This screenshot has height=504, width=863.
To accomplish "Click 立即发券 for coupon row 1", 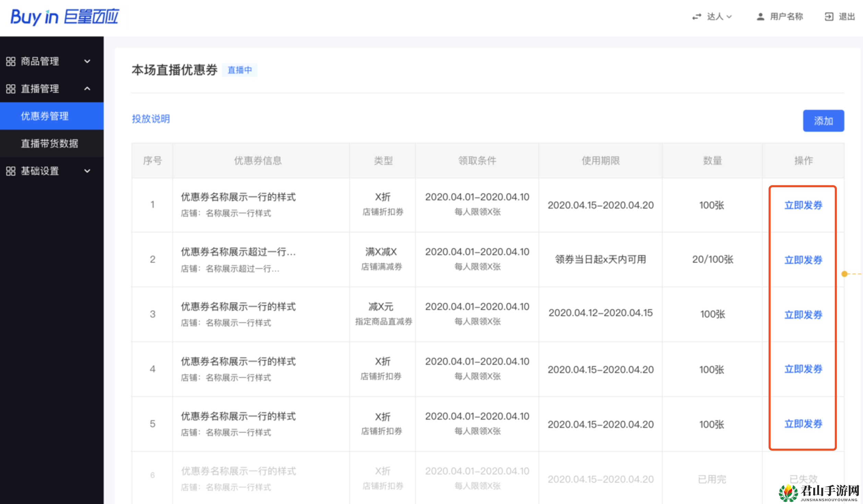I will 803,205.
